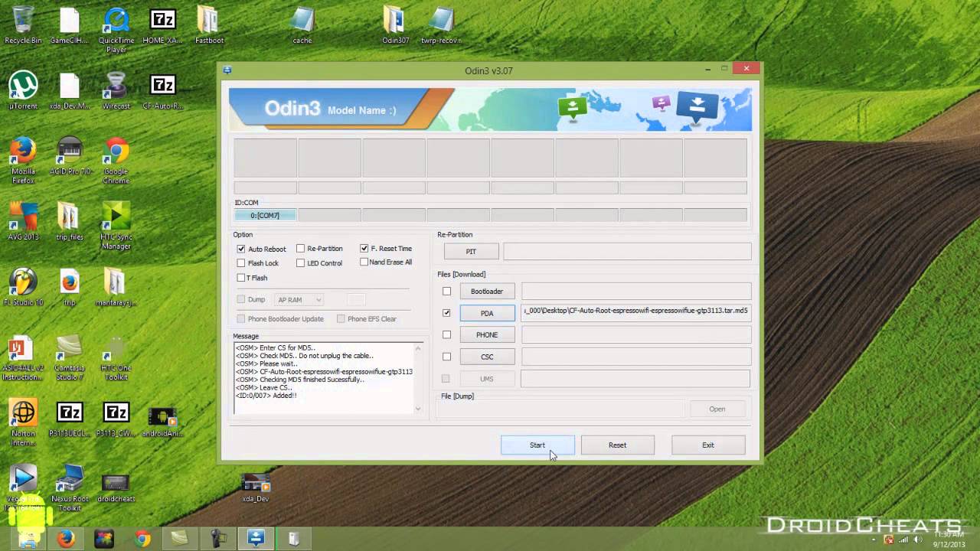Open the HOME_XA 7z archive
This screenshot has width=980, height=551.
(162, 25)
